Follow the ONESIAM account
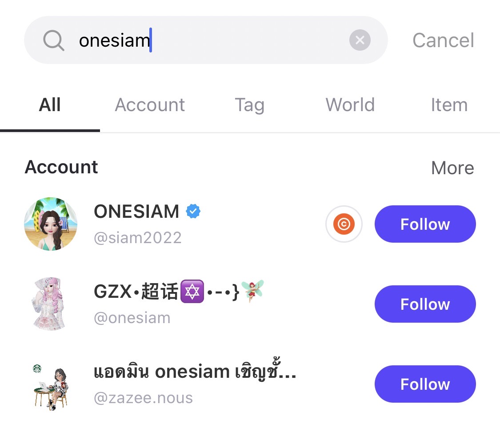 click(x=425, y=224)
